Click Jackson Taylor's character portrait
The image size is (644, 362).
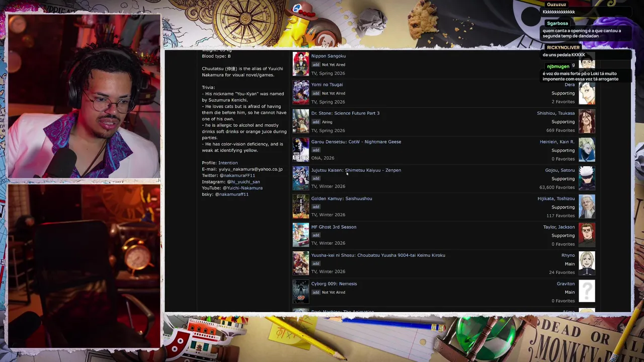[x=587, y=235]
